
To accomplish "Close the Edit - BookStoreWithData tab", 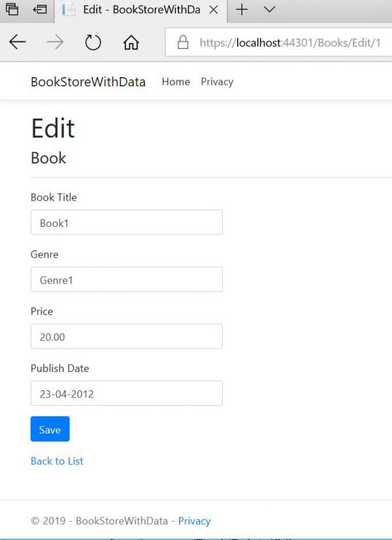I will click(x=214, y=10).
